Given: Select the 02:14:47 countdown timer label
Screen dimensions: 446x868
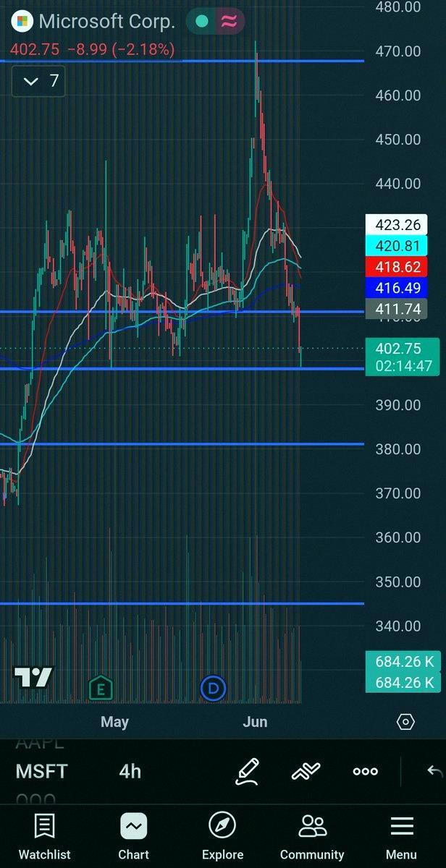Looking at the screenshot, I should (403, 367).
